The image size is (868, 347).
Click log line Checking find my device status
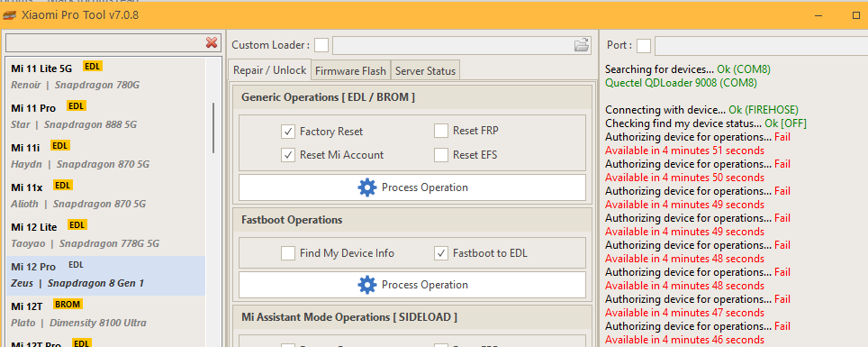(706, 123)
